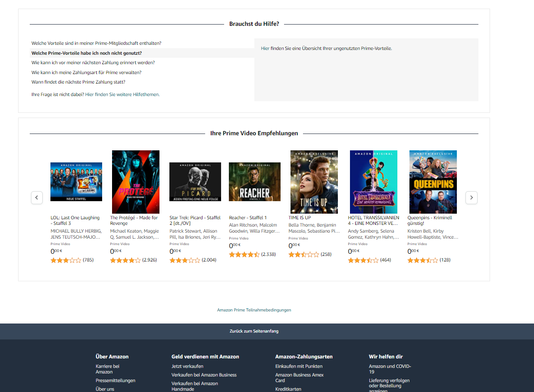Click actor name 'Andy Samberg'
The image size is (534, 392).
[x=363, y=231]
